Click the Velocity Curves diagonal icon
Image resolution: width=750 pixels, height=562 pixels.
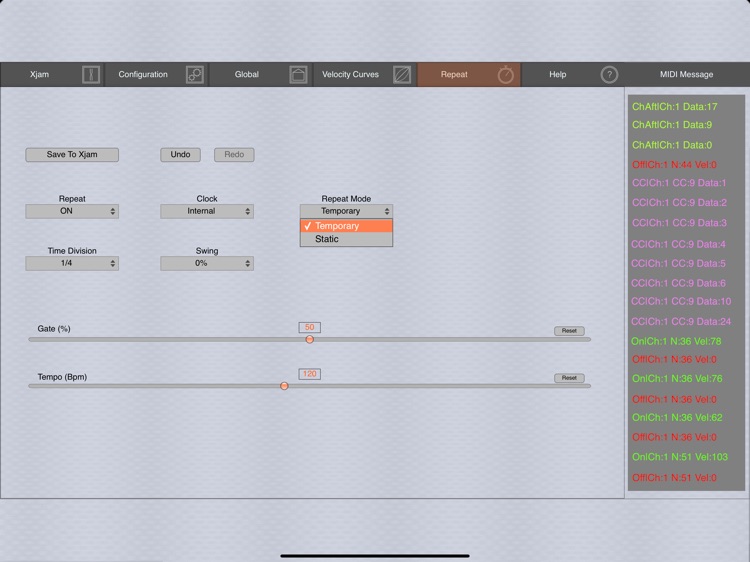pyautogui.click(x=402, y=75)
